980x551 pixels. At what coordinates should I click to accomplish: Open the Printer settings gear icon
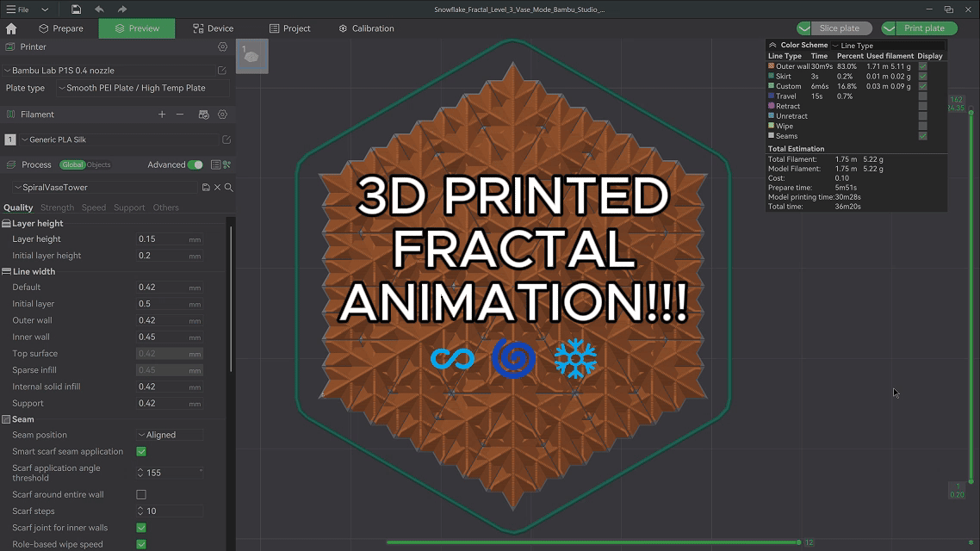tap(222, 47)
